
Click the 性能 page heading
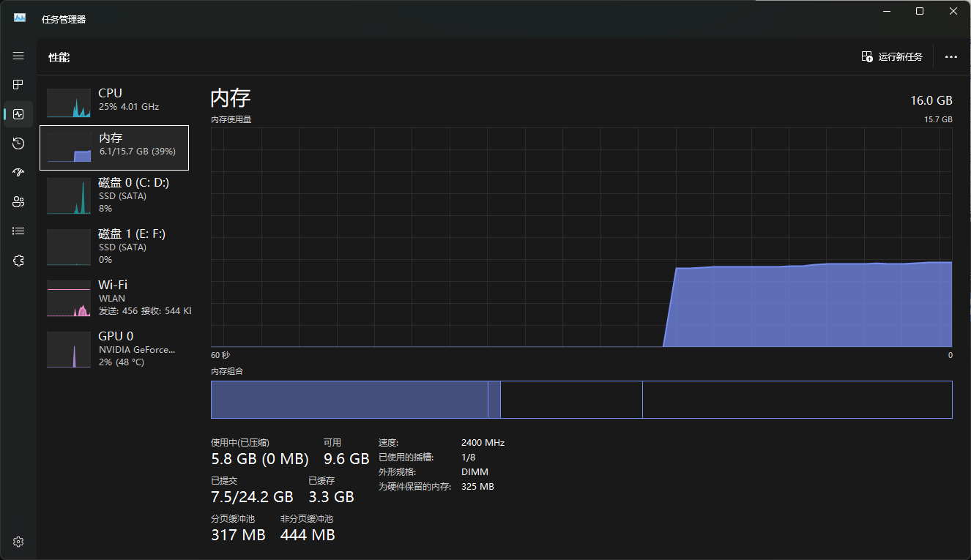tap(59, 57)
